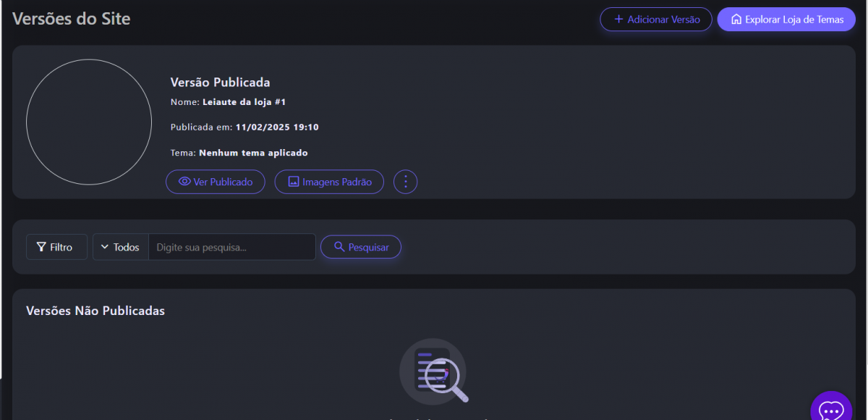This screenshot has height=420, width=868.
Task: Click the store icon in Explorar Loja de Temas
Action: tap(736, 20)
